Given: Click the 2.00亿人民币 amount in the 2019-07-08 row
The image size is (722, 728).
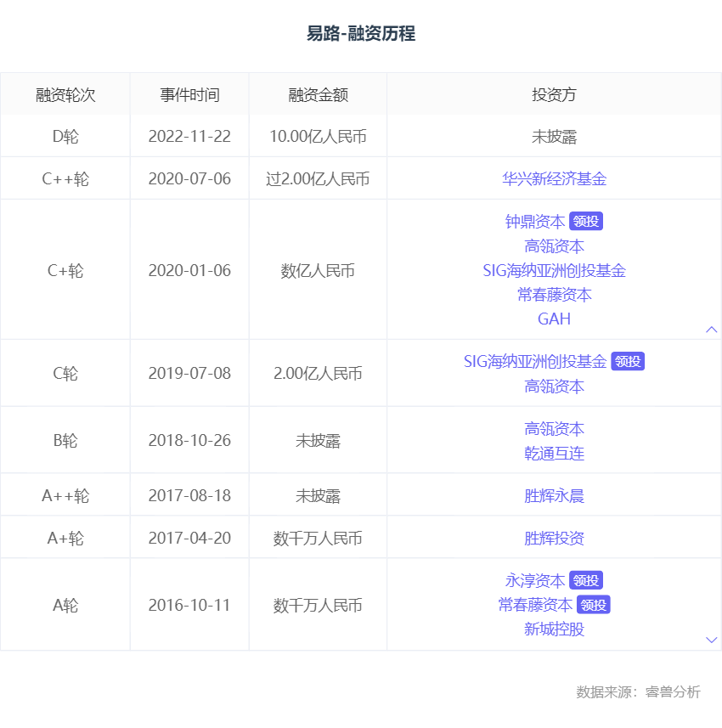Looking at the screenshot, I should pos(318,374).
